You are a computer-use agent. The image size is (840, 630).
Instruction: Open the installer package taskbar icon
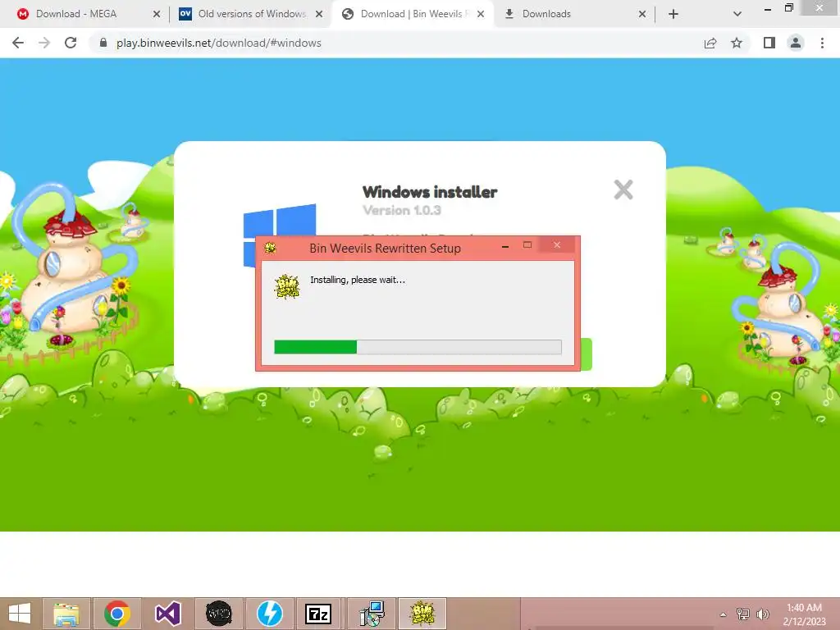click(x=372, y=614)
